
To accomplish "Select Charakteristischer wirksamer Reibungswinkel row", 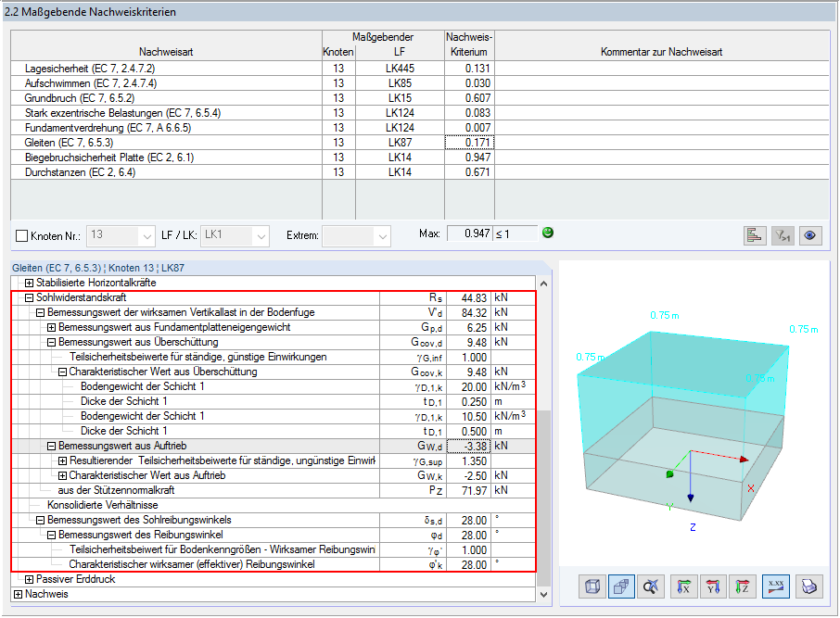I will (x=274, y=564).
